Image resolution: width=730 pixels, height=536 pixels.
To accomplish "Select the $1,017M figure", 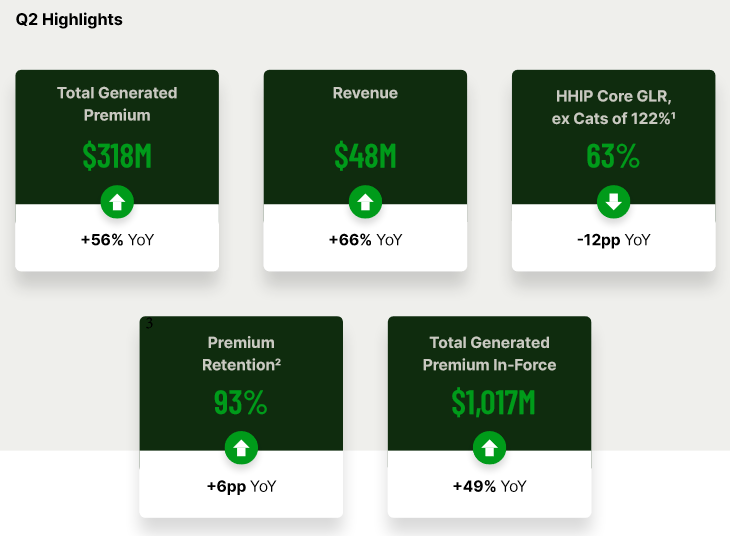I will 493,402.
